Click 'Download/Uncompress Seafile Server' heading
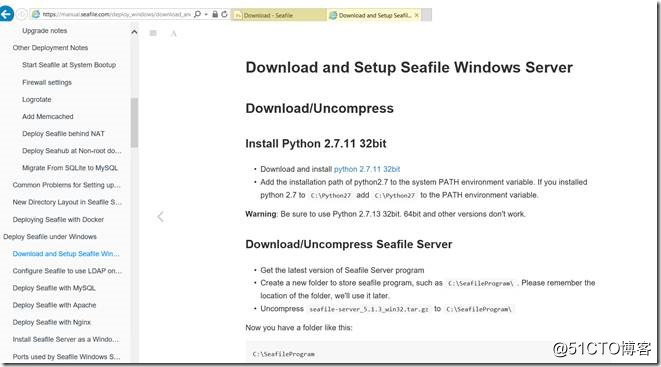This screenshot has width=661, height=367. click(349, 244)
